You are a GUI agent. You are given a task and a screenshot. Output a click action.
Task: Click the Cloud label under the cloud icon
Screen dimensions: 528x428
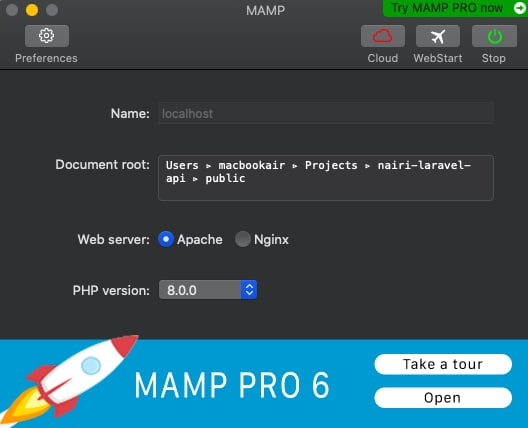(x=383, y=58)
